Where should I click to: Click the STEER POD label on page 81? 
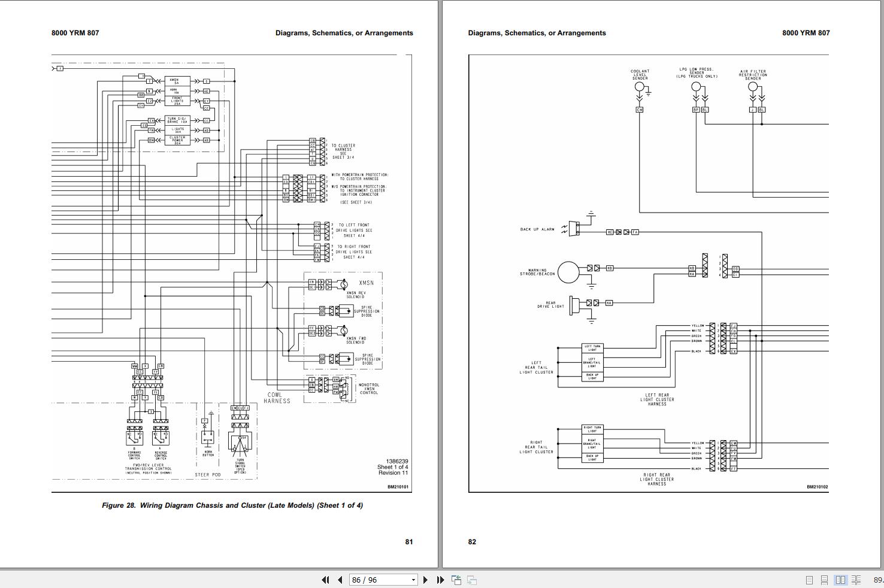point(208,475)
